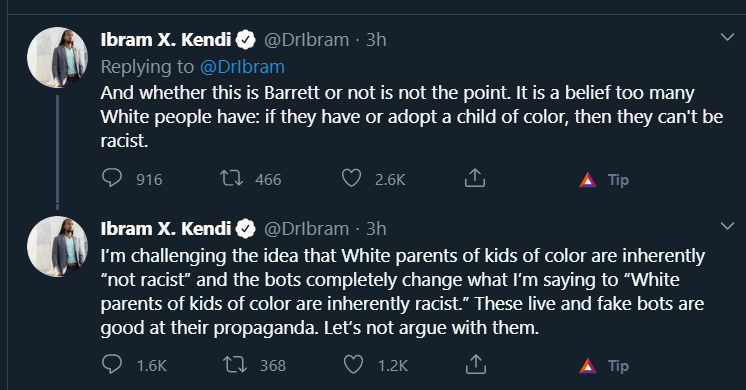This screenshot has height=390, width=746.
Task: Click the second tweet's profile avatar
Action: click(x=57, y=246)
